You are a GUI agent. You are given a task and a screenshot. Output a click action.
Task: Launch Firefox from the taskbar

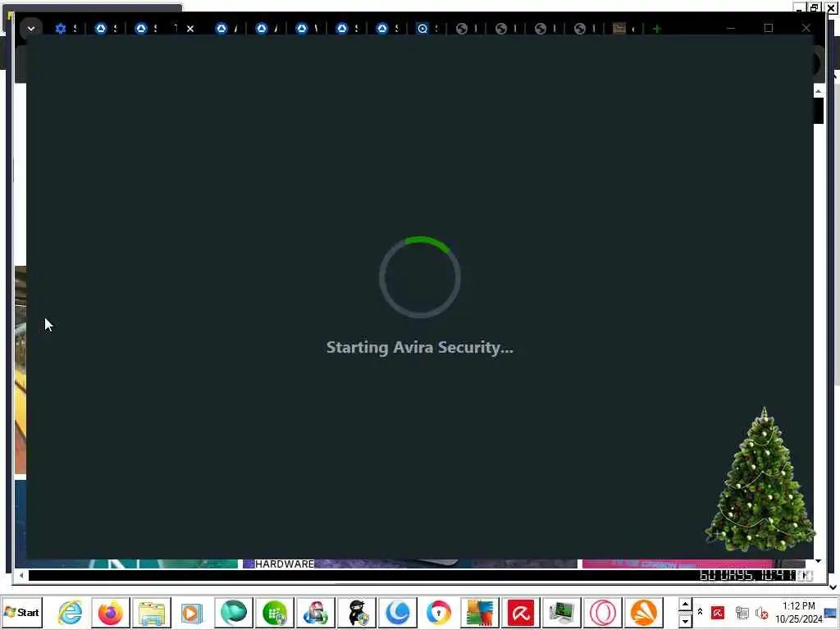tap(111, 612)
